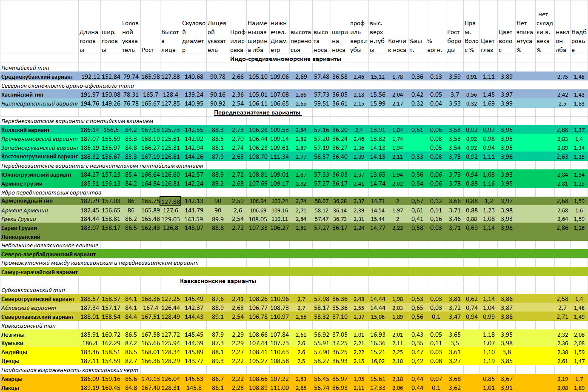Click the Кавкасионские варианты heading

pos(218,281)
